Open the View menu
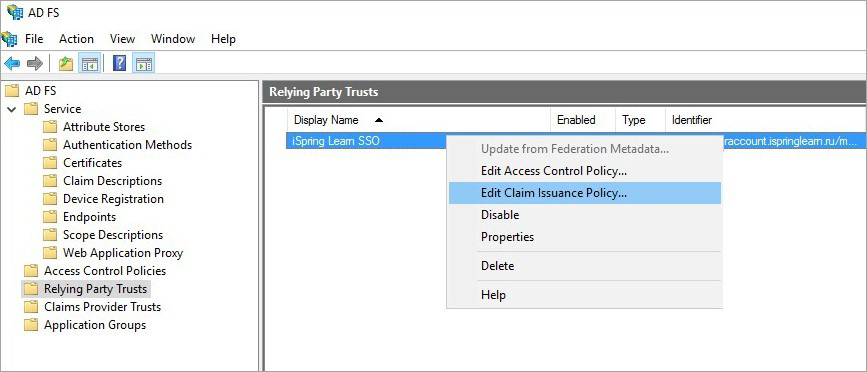 122,39
